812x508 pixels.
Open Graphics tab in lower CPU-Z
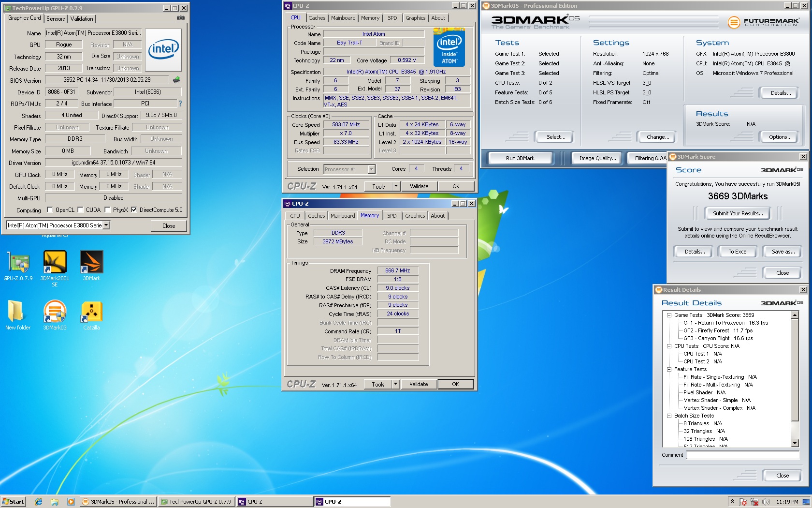415,216
